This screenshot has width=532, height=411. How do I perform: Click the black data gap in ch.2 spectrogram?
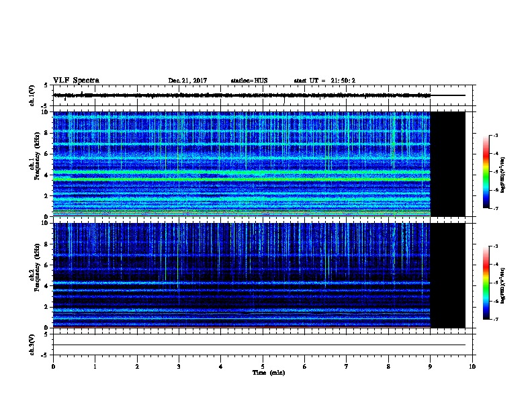pyautogui.click(x=448, y=275)
